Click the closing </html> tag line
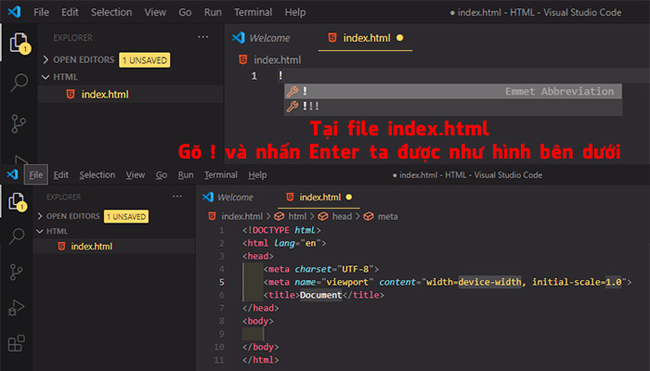The width and height of the screenshot is (650, 371). 260,360
